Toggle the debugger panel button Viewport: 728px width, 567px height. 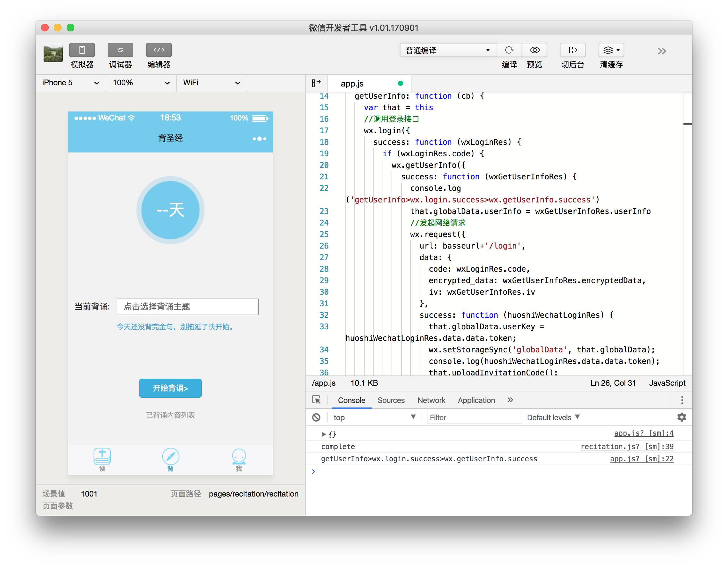[120, 50]
